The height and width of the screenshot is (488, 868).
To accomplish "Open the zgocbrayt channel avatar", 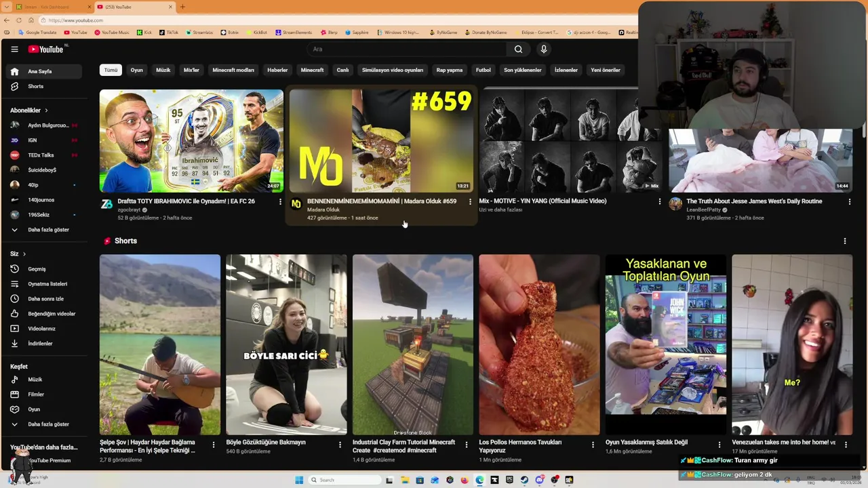I will coord(106,204).
